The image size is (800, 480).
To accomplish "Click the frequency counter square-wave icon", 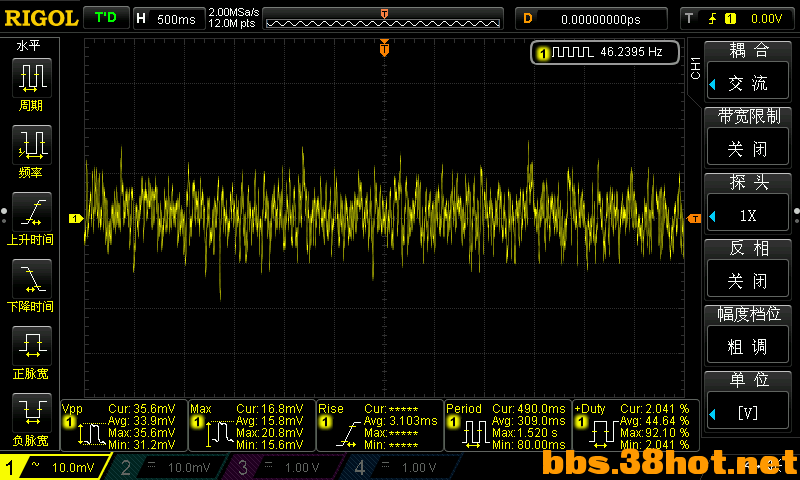I will pos(572,52).
